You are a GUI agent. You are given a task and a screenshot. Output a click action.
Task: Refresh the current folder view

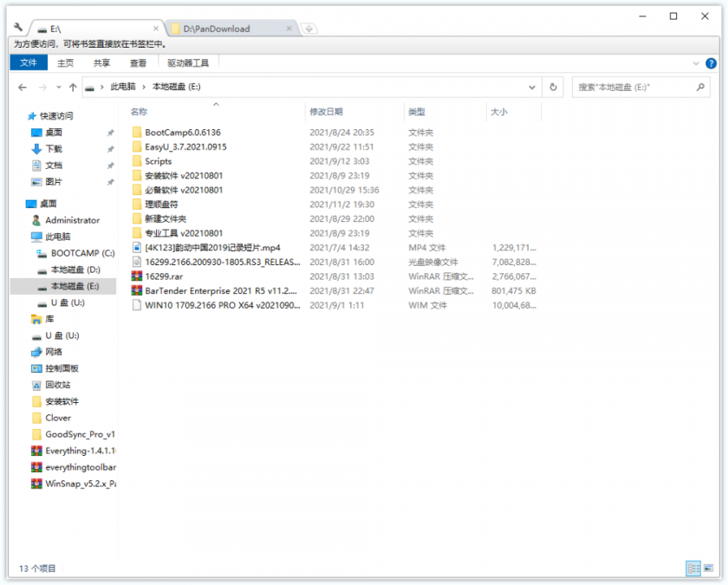click(553, 88)
